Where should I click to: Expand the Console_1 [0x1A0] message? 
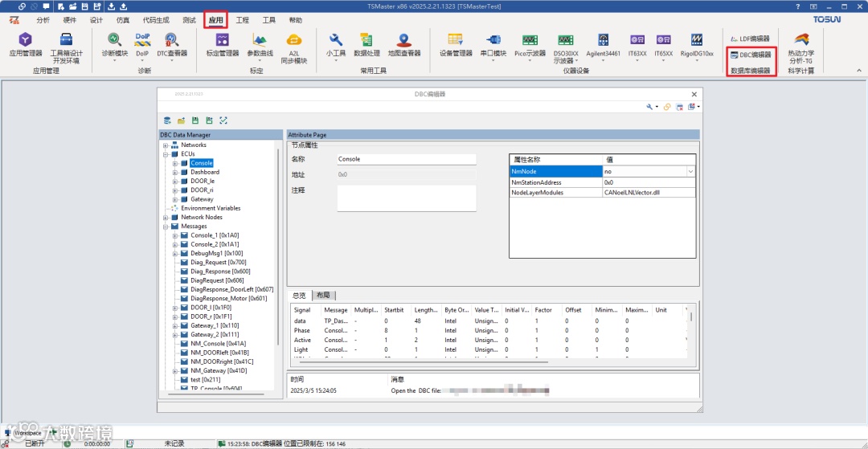[x=175, y=235]
